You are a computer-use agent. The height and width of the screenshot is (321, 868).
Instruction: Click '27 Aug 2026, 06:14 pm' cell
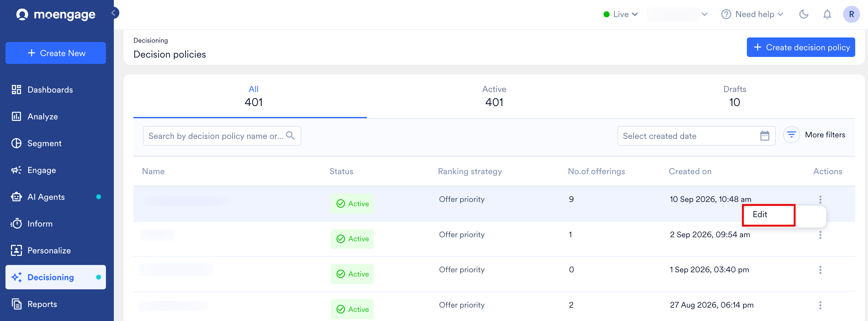711,305
